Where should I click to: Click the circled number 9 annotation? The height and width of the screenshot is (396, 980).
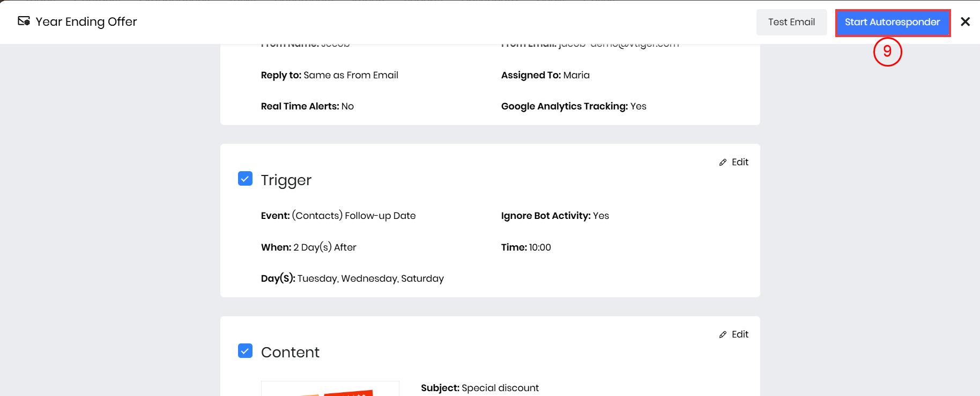coord(887,52)
